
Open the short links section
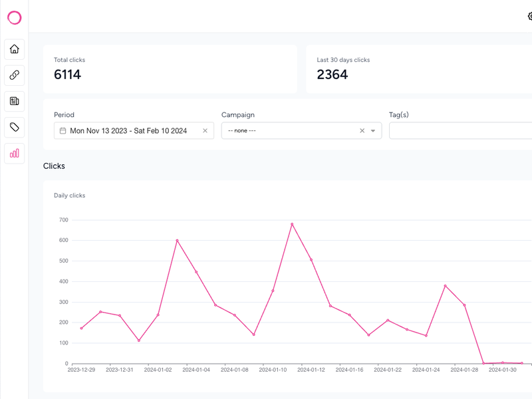[x=14, y=75]
